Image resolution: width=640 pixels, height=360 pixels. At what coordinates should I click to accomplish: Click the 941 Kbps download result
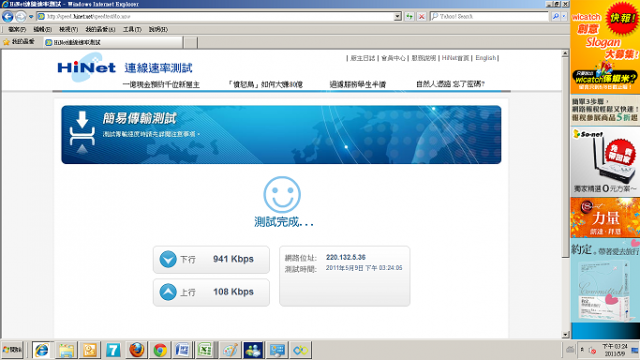[x=233, y=259]
